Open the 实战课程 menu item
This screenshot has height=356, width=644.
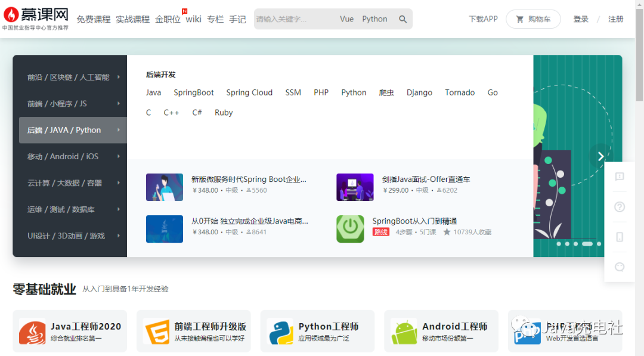click(132, 18)
